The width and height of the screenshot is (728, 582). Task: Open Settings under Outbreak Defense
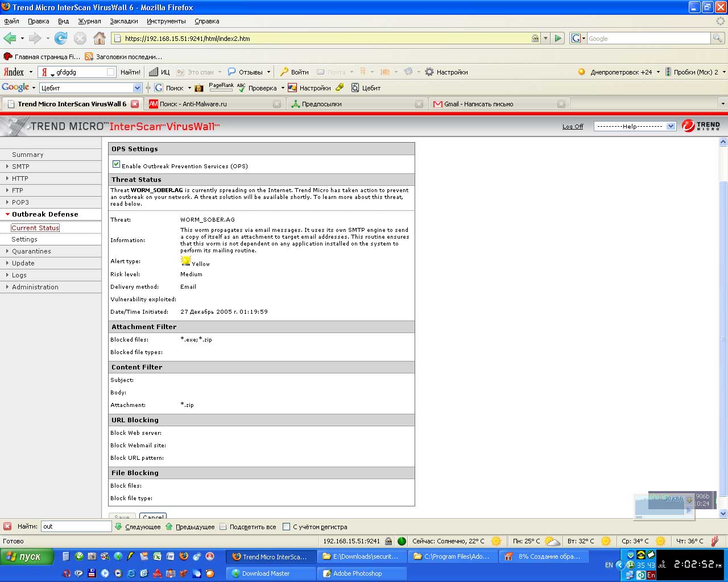point(24,239)
